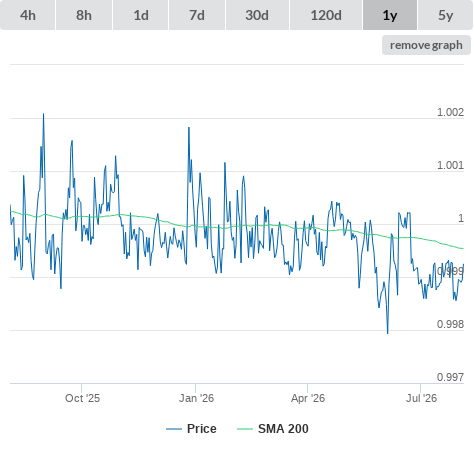Screen dimensions: 474x455
Task: Switch to the 8h time range
Action: point(84,15)
